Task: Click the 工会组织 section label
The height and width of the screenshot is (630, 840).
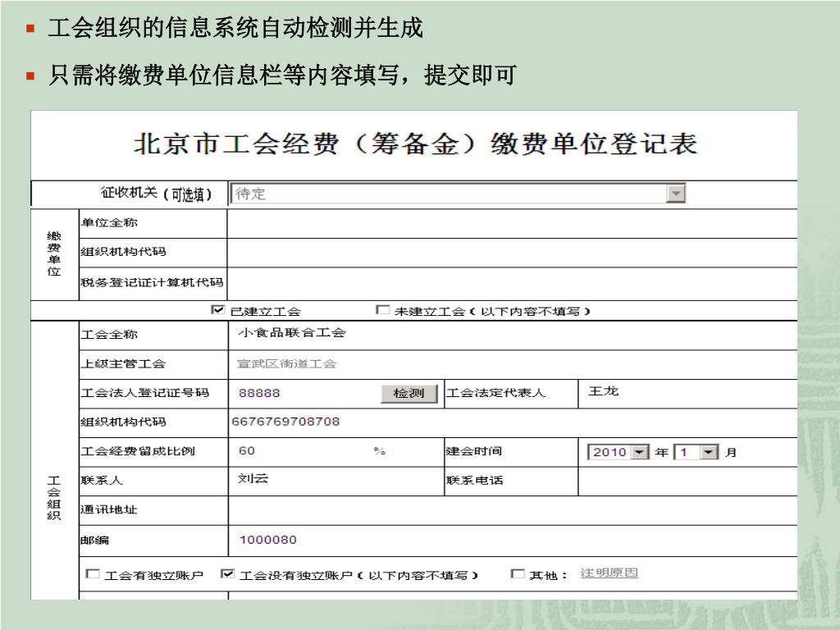Action: (53, 498)
